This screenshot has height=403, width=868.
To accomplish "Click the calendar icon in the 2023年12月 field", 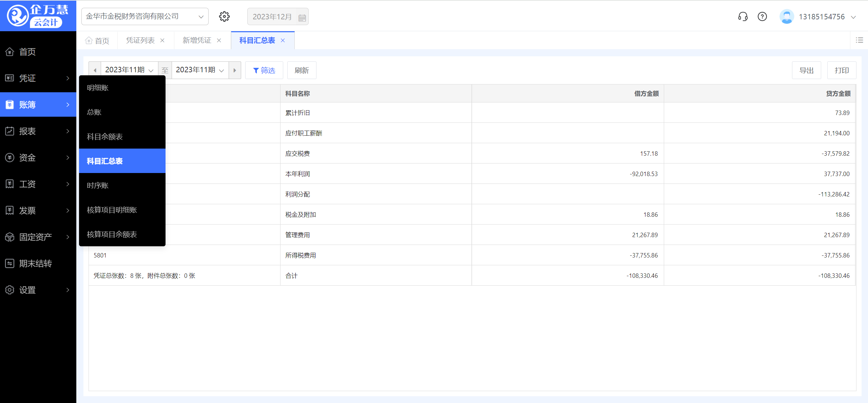I will (x=302, y=17).
